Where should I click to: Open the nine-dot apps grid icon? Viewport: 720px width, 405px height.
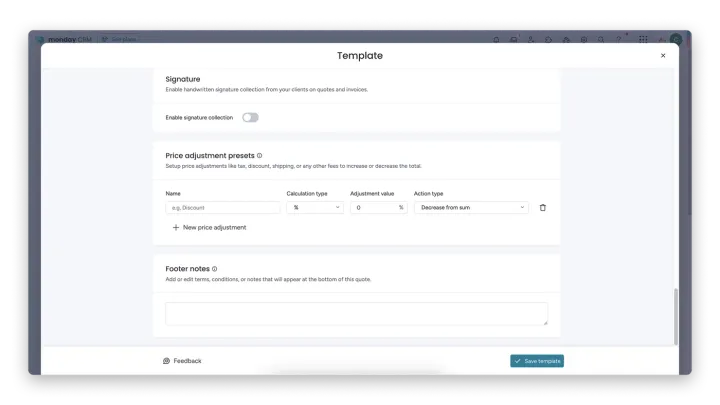[643, 39]
